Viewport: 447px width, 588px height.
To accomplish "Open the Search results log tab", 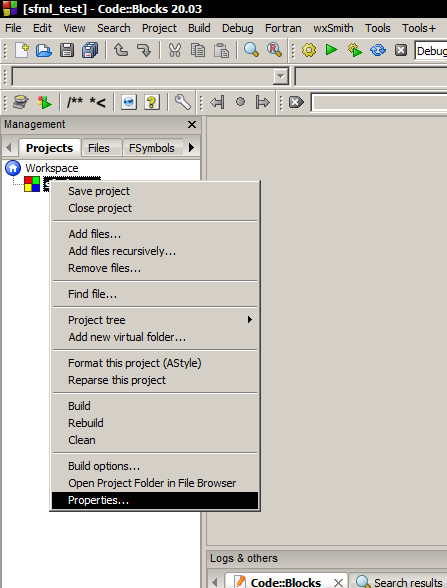I will point(399,581).
